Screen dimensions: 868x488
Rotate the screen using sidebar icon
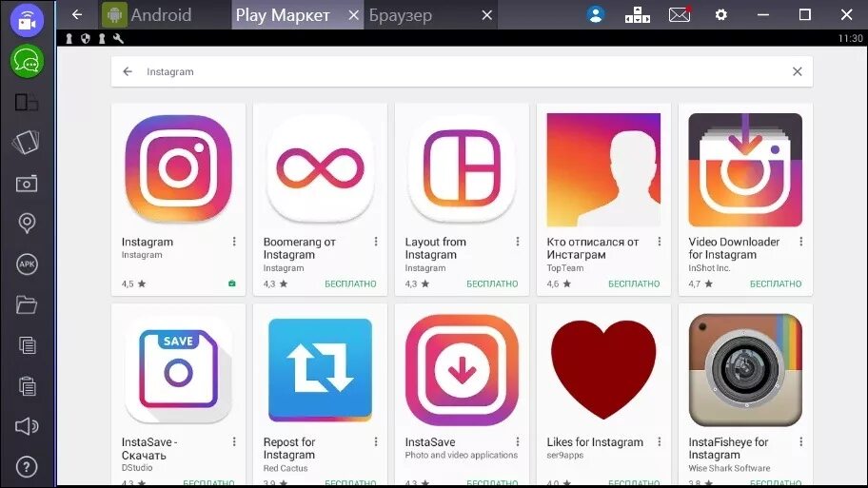(26, 142)
